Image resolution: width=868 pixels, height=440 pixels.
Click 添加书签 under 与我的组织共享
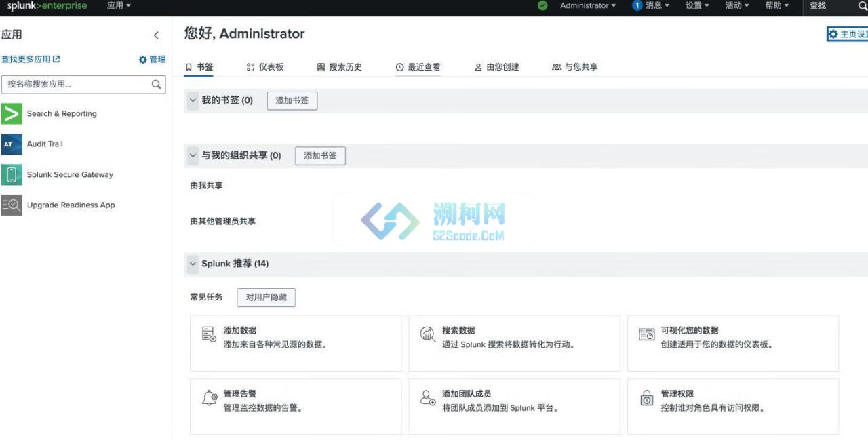tap(320, 155)
